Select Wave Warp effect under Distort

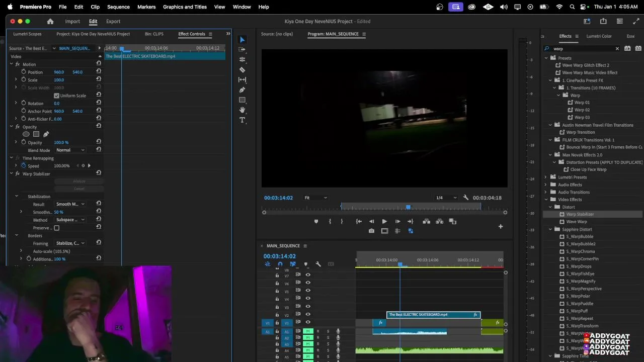[576, 222]
